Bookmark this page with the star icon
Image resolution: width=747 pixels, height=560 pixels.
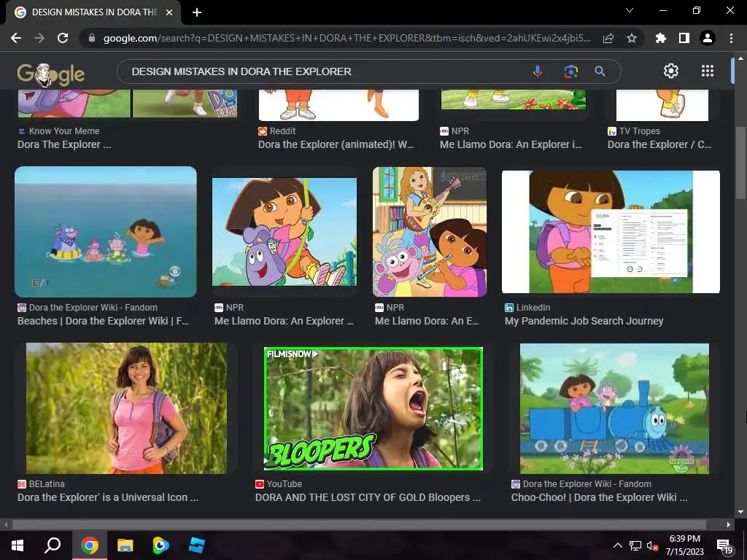[632, 38]
